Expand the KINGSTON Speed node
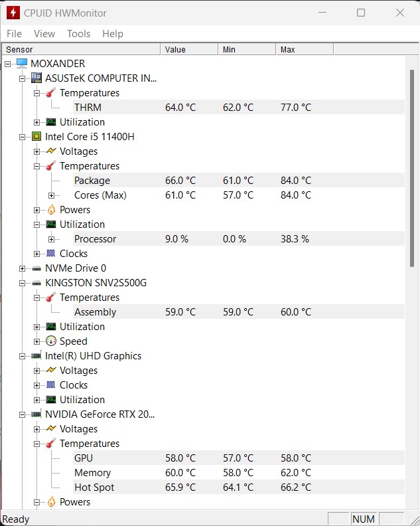This screenshot has width=420, height=526. pos(37,342)
